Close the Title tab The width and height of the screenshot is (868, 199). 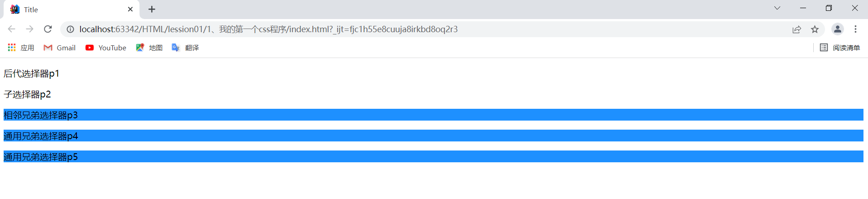[x=130, y=9]
